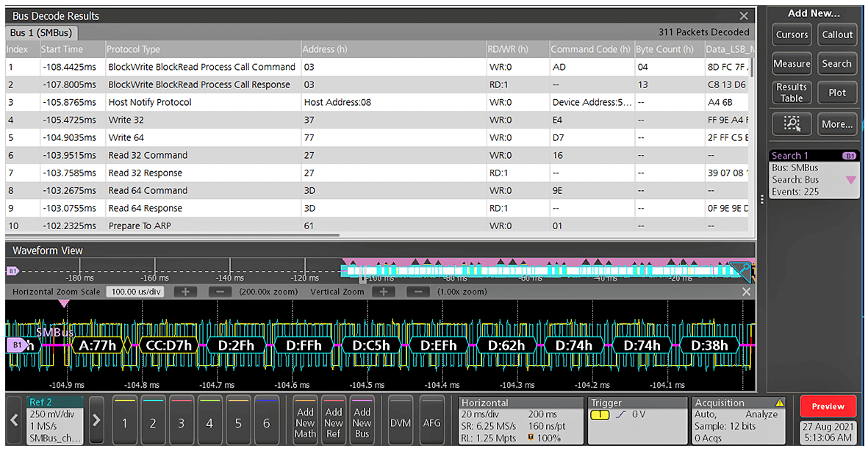Viewport: 868px width, 451px height.
Task: Toggle channel 2 on
Action: point(153,420)
